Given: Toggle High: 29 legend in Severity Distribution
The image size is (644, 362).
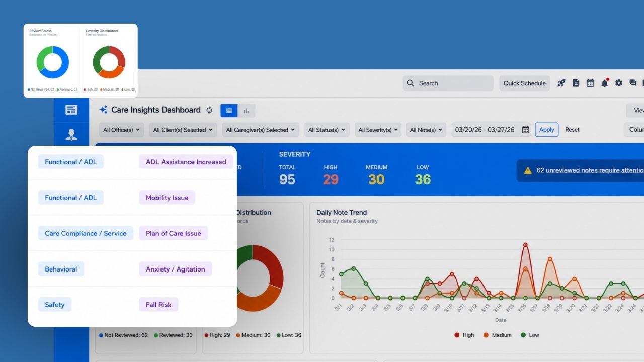Looking at the screenshot, I should [x=217, y=335].
